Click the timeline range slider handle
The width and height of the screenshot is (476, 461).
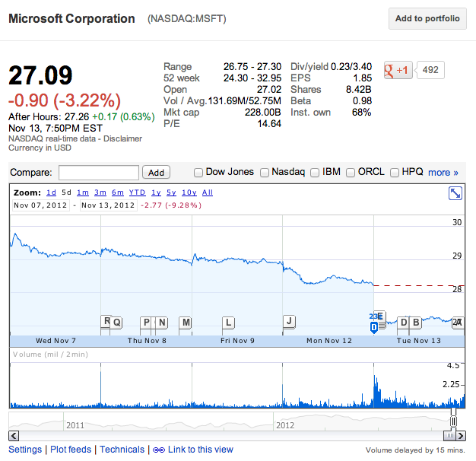click(x=454, y=421)
